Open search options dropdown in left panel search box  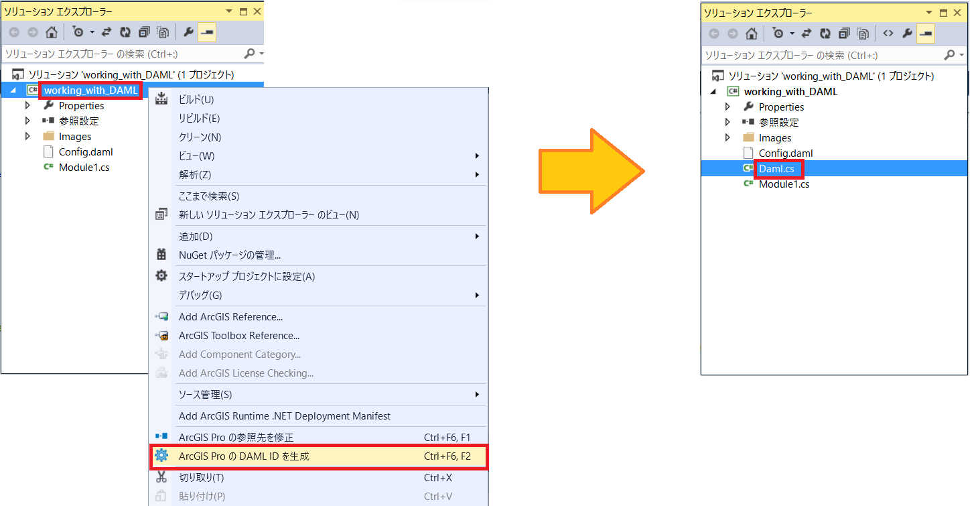[x=261, y=54]
